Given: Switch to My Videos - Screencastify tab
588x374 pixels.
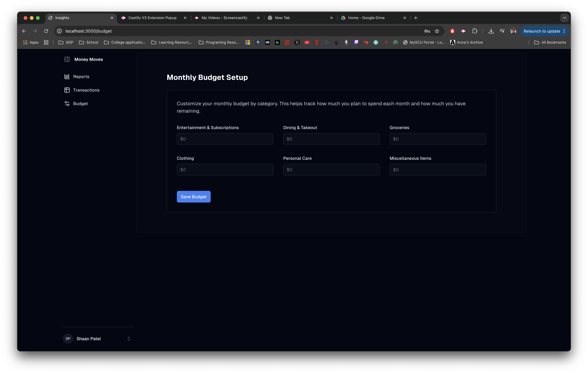Looking at the screenshot, I should click(224, 18).
